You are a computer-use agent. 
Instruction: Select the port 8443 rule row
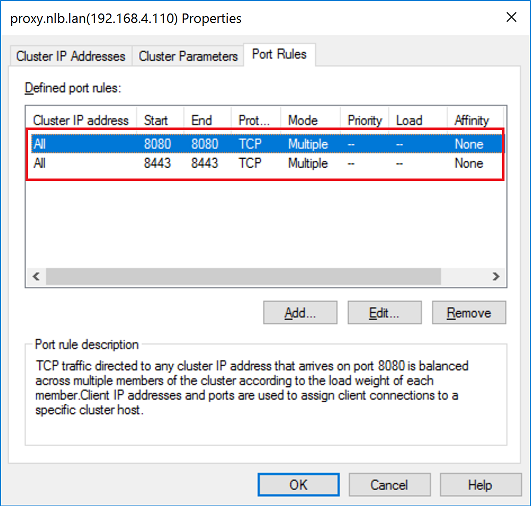tap(266, 163)
